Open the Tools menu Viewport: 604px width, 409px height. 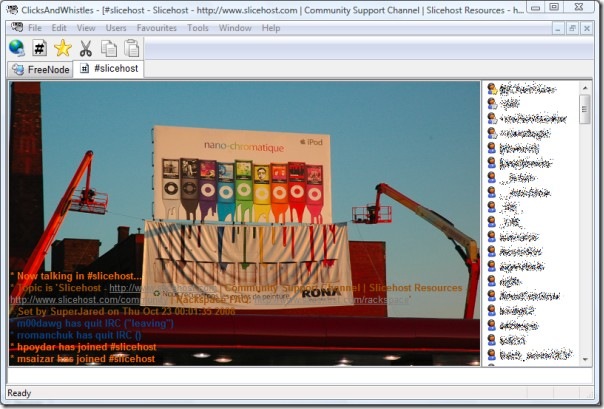tap(198, 28)
